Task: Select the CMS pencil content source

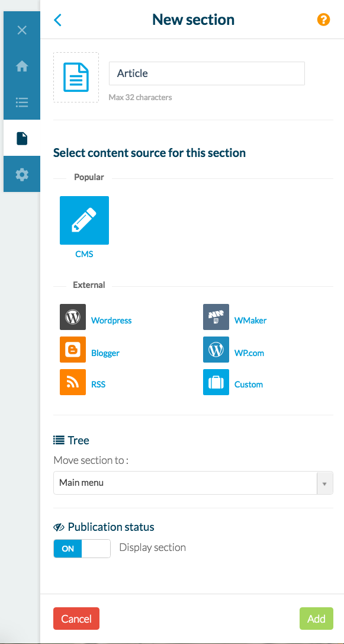Action: [x=84, y=220]
